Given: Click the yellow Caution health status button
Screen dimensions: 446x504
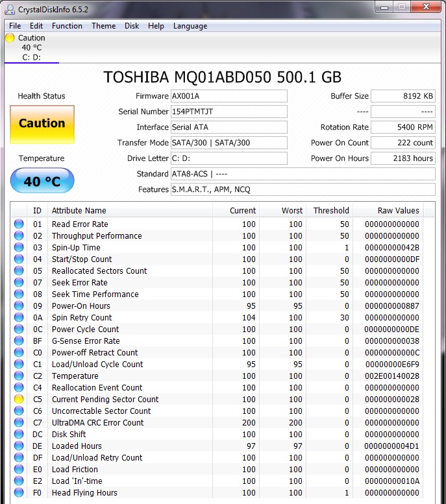Looking at the screenshot, I should pyautogui.click(x=42, y=125).
